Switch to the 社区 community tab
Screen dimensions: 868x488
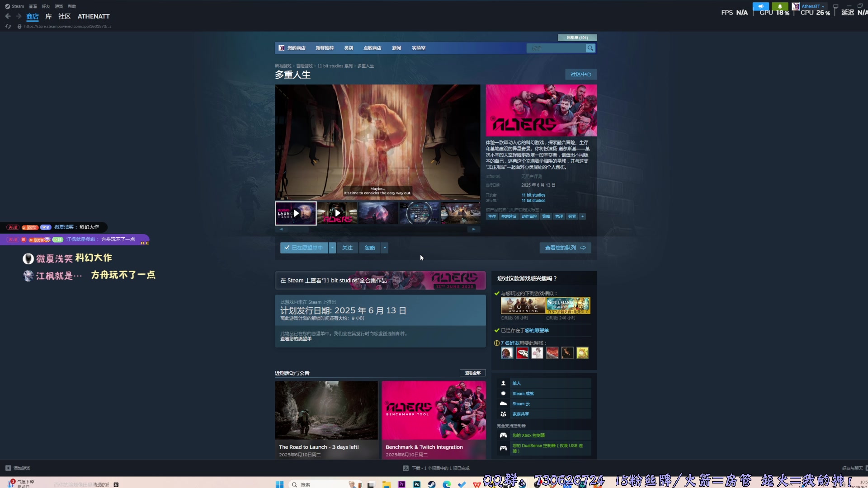click(65, 16)
